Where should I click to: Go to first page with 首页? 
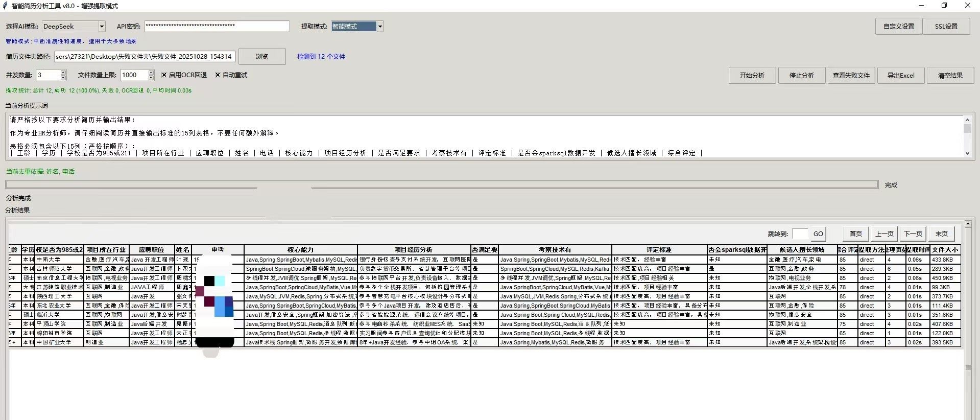856,234
